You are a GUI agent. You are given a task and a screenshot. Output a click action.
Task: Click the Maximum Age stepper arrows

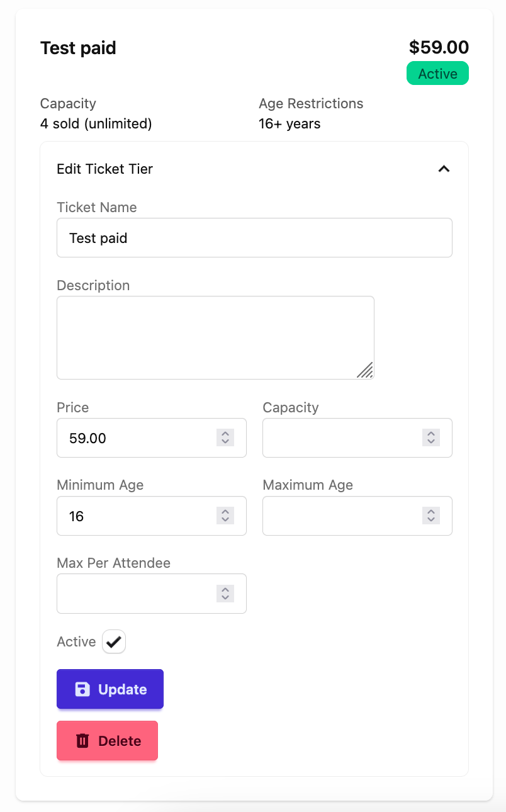(x=430, y=516)
